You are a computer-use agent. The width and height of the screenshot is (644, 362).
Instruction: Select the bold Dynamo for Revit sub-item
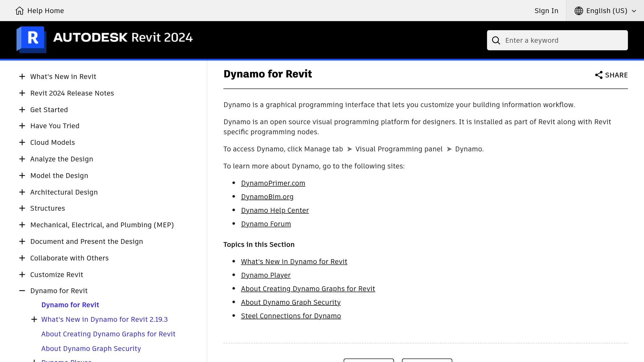click(70, 305)
